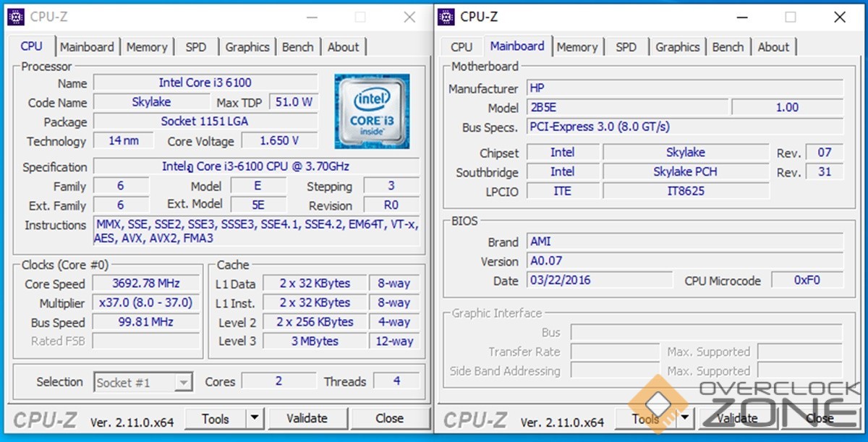Switch to Graphics tab in right window
The height and width of the screenshot is (442, 868).
678,47
